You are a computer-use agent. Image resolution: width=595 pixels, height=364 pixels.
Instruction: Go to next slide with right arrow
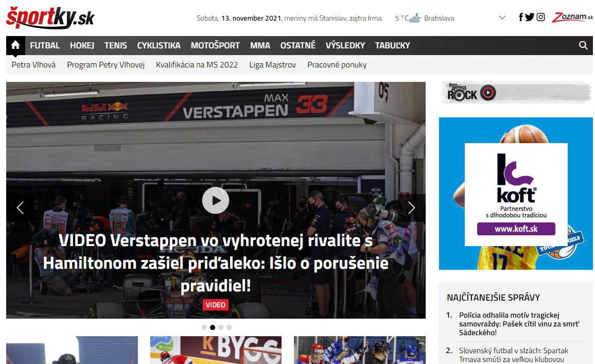(411, 207)
